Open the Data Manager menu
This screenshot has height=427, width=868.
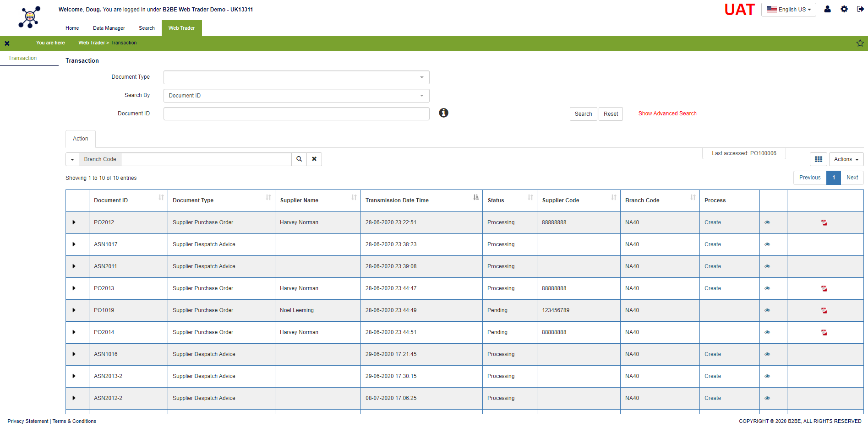(109, 28)
